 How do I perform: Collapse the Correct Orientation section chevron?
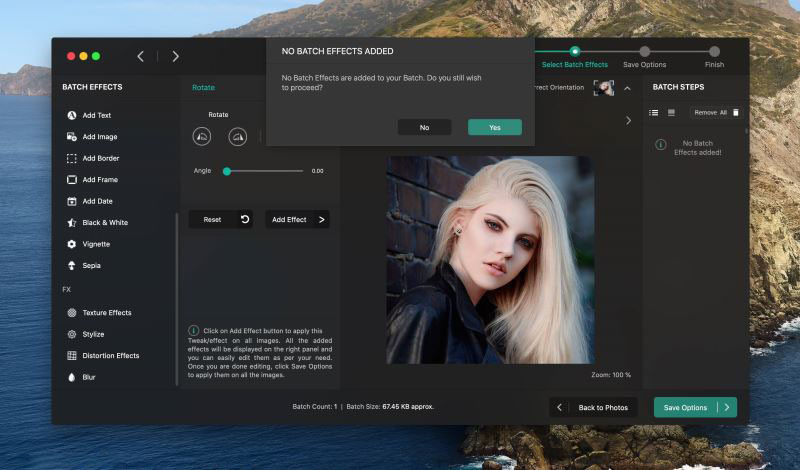(x=628, y=88)
